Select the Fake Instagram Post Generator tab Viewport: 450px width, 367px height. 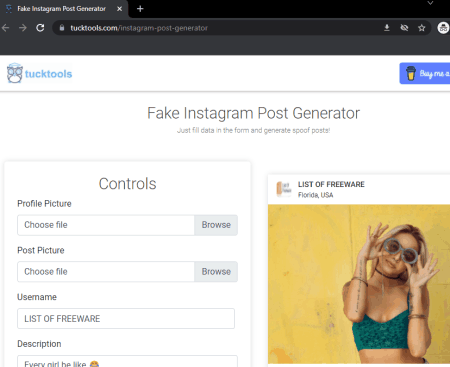coord(63,9)
